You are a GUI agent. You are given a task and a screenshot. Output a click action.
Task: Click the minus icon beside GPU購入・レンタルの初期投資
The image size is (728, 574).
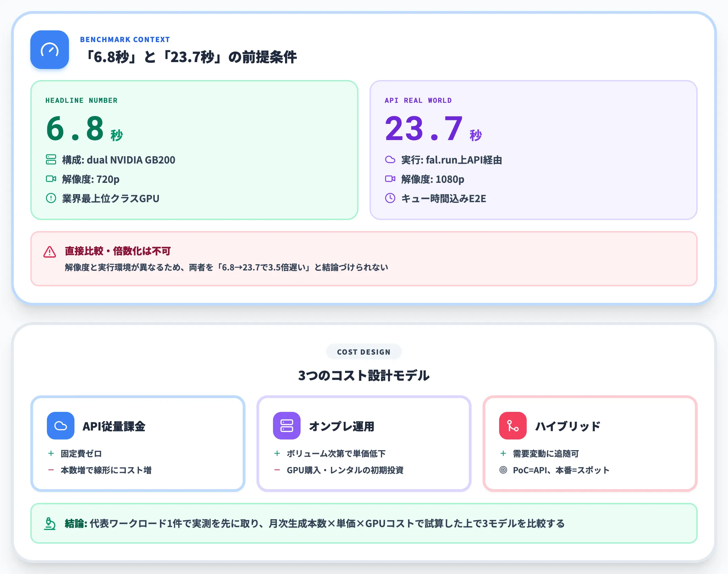[x=277, y=470]
